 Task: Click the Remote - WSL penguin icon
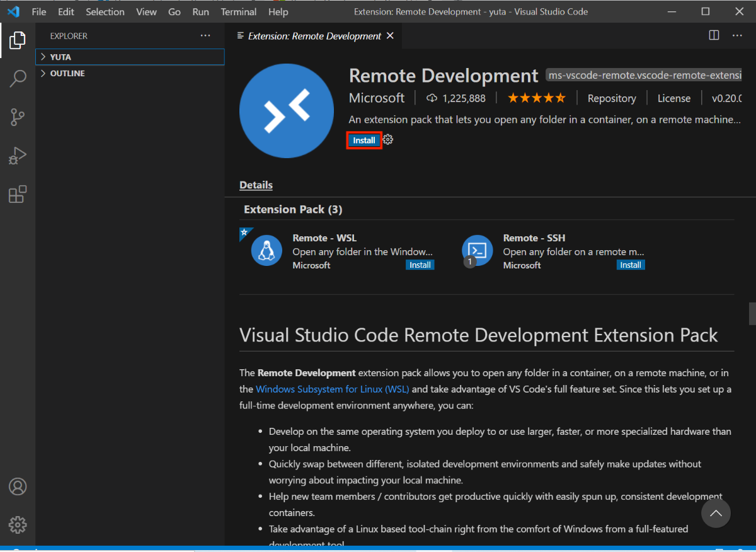pos(266,251)
